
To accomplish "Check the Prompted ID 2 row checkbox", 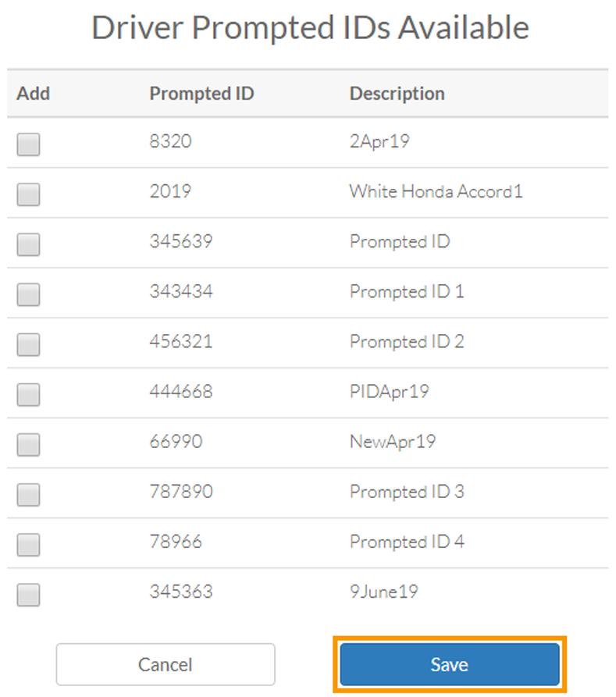I will point(28,343).
